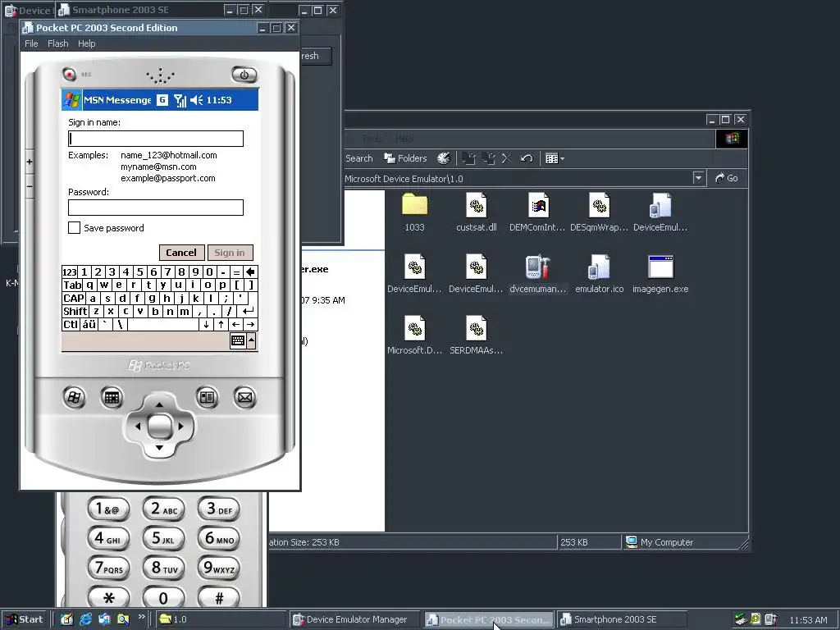This screenshot has width=840, height=630.
Task: Open the Flash menu in the Pocket PC emulator
Action: tap(58, 43)
